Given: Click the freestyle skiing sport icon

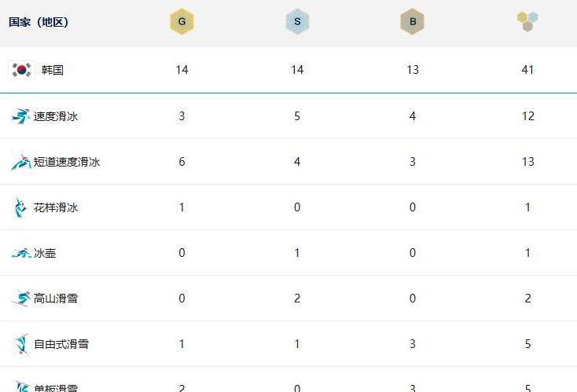Looking at the screenshot, I should click(x=22, y=345).
